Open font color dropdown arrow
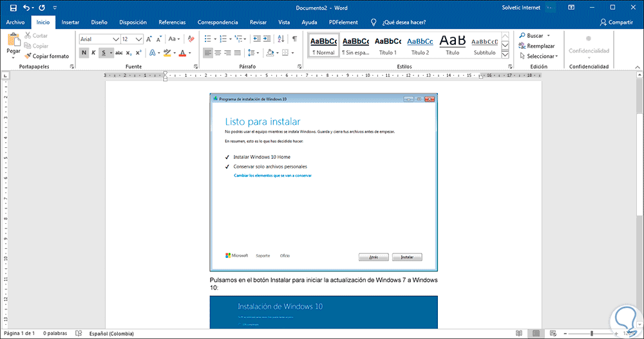 click(x=190, y=53)
